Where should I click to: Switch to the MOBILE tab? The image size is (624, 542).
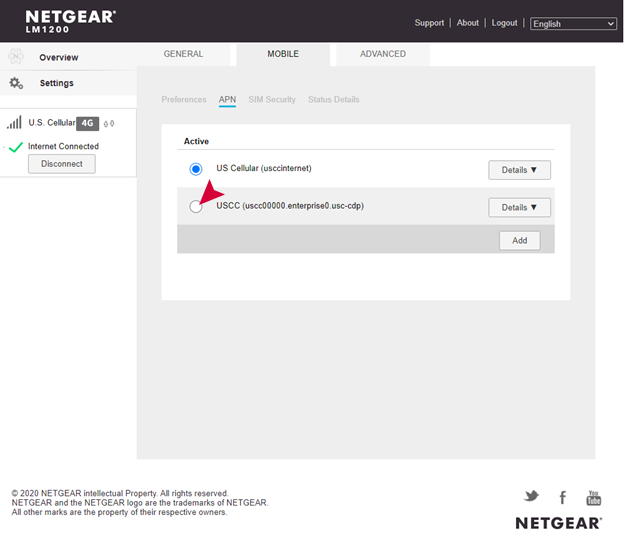(283, 54)
